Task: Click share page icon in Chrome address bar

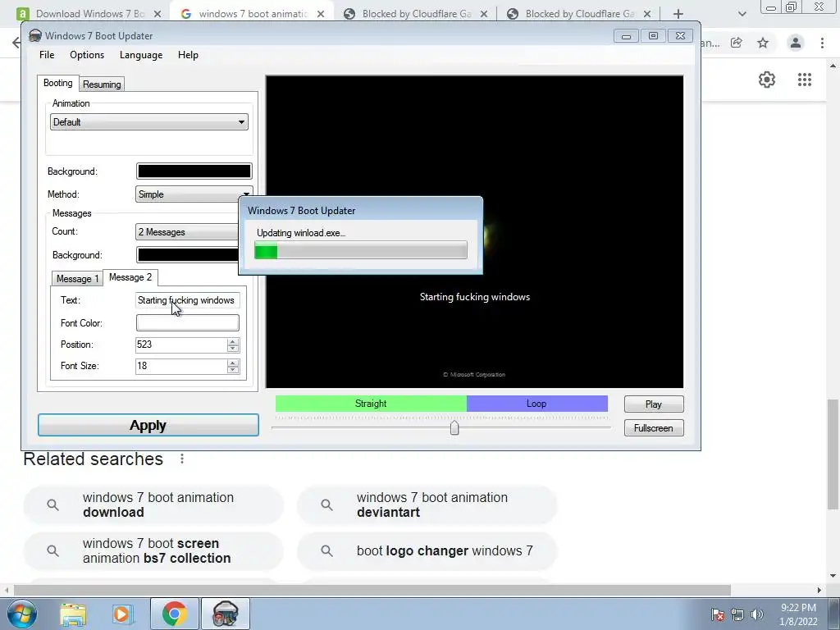Action: click(737, 43)
